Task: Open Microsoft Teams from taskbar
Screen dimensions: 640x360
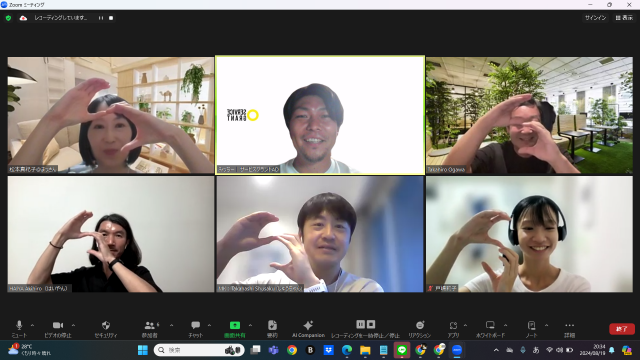Action: (x=273, y=350)
